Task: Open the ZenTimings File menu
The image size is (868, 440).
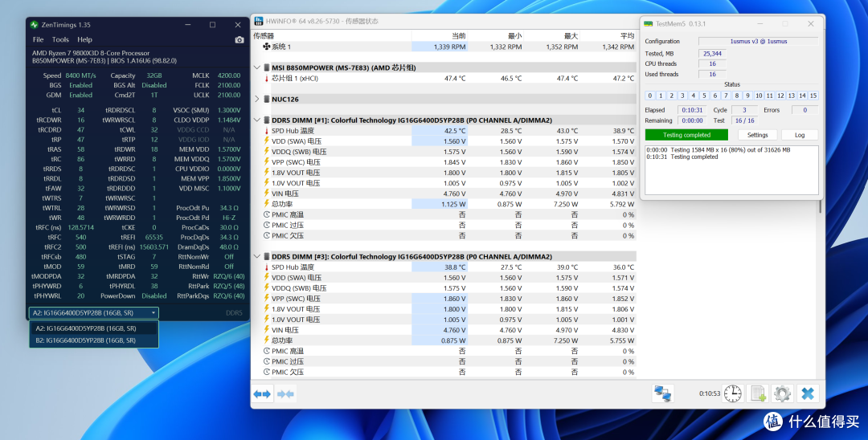Action: (39, 40)
